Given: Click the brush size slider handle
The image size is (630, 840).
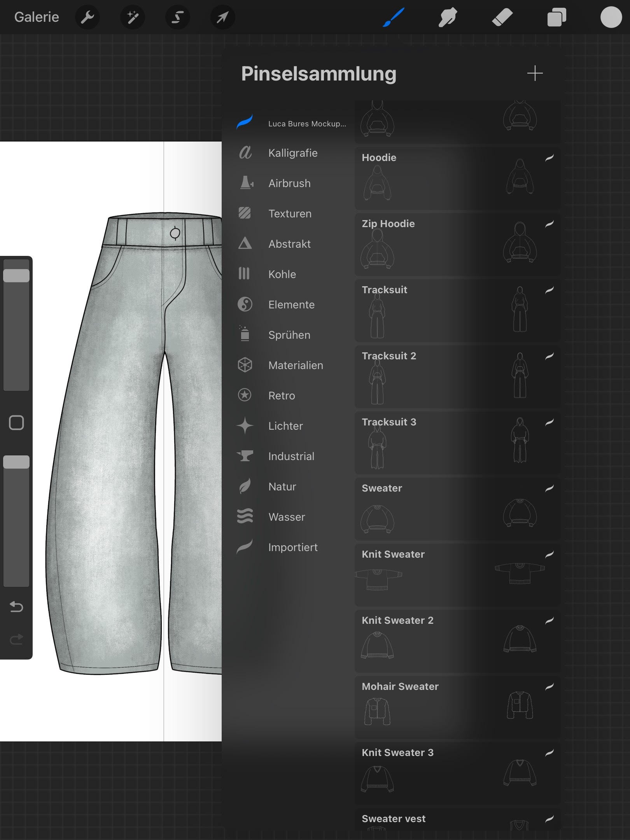Looking at the screenshot, I should click(x=16, y=275).
